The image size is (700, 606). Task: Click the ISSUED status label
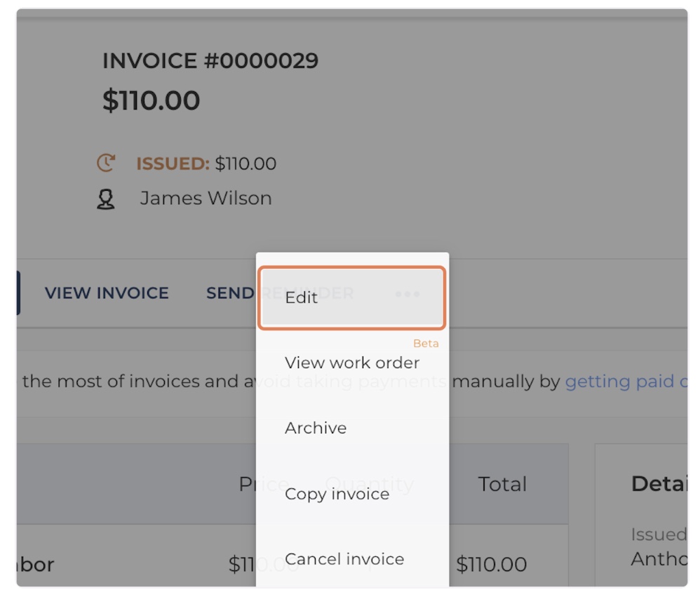pos(173,164)
